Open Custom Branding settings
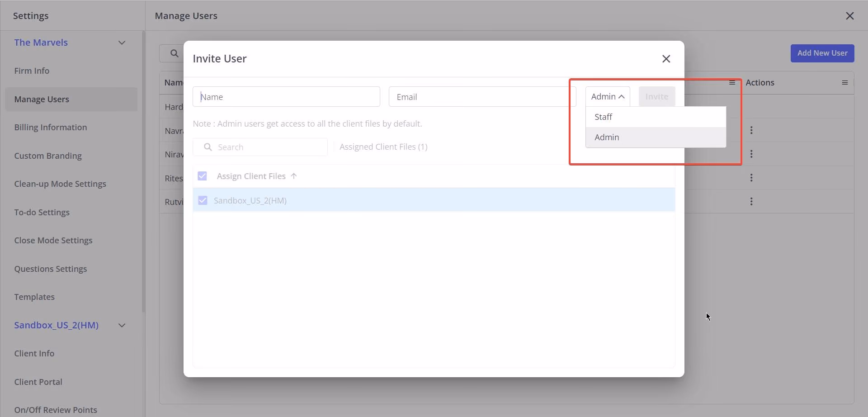This screenshot has height=417, width=868. coord(48,156)
